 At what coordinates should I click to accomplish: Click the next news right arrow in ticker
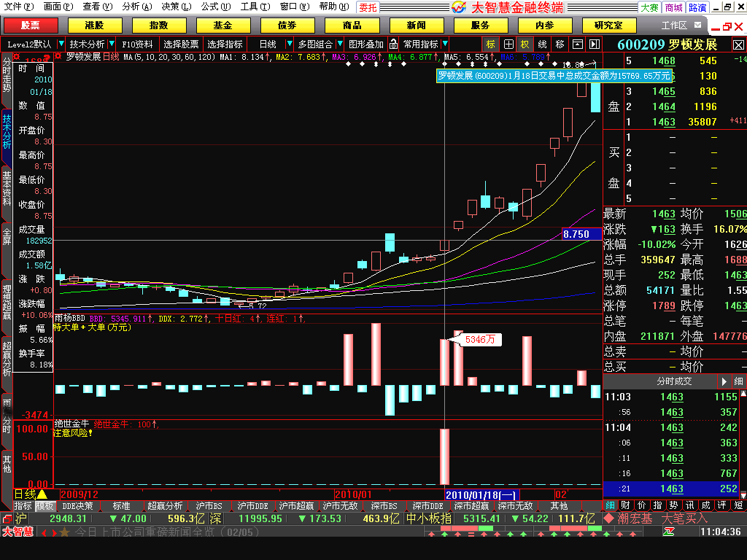click(x=53, y=532)
